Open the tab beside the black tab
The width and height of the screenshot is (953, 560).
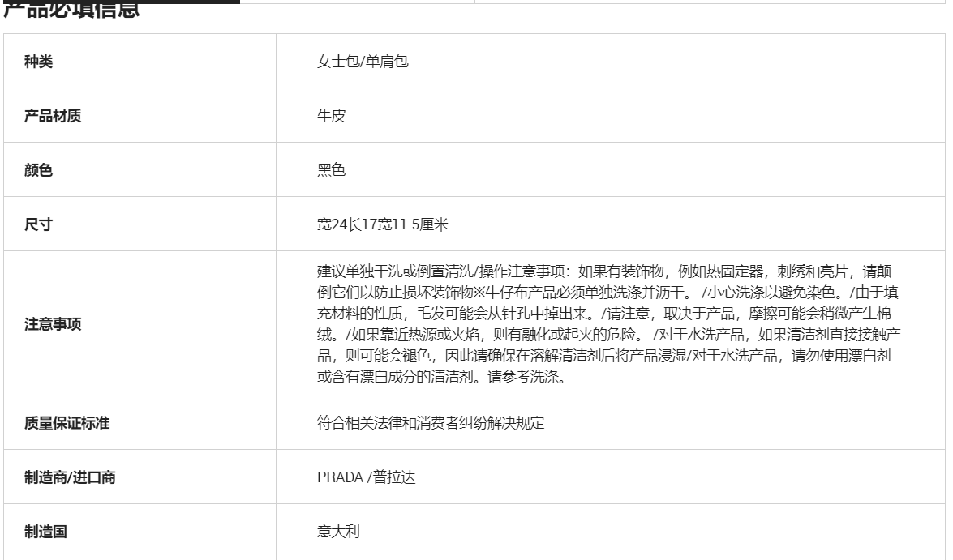coord(357,2)
